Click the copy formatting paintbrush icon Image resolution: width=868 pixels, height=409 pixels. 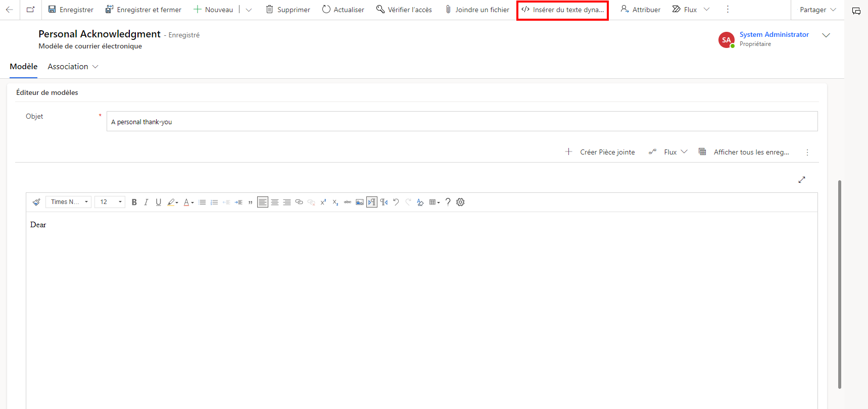[x=36, y=202]
